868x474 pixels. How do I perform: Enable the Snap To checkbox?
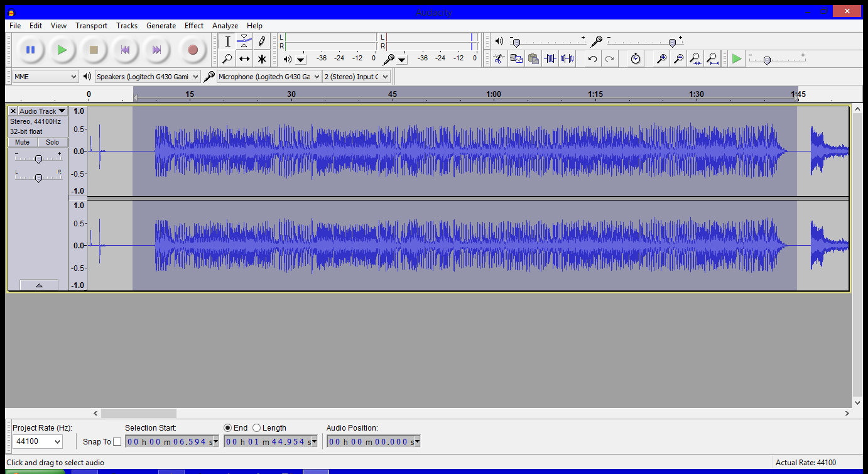117,441
